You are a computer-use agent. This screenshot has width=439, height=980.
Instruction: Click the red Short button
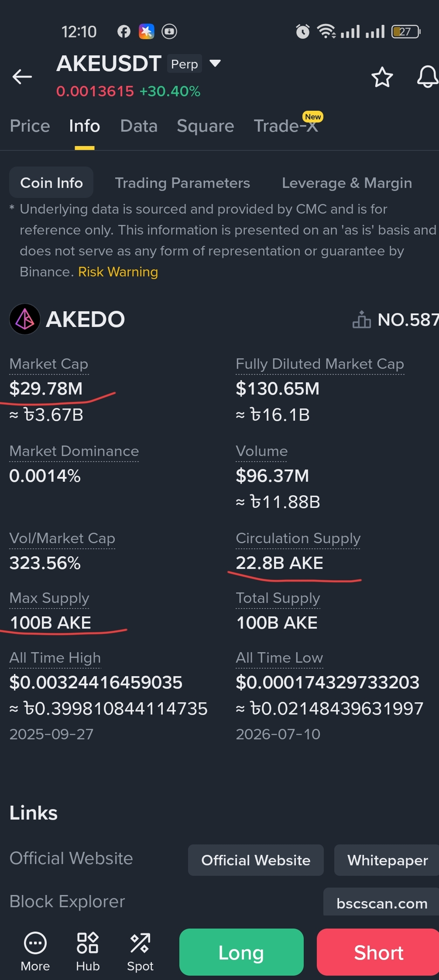pos(378,952)
